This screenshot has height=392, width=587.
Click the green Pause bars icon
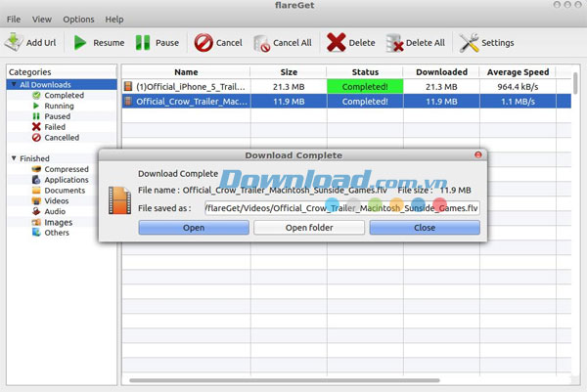point(143,42)
